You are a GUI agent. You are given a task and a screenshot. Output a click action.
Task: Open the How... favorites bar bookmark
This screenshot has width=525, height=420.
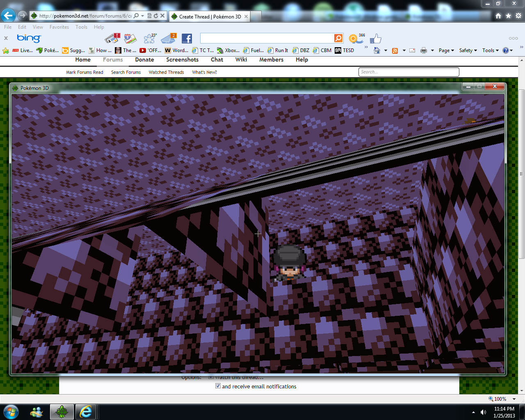(100, 50)
